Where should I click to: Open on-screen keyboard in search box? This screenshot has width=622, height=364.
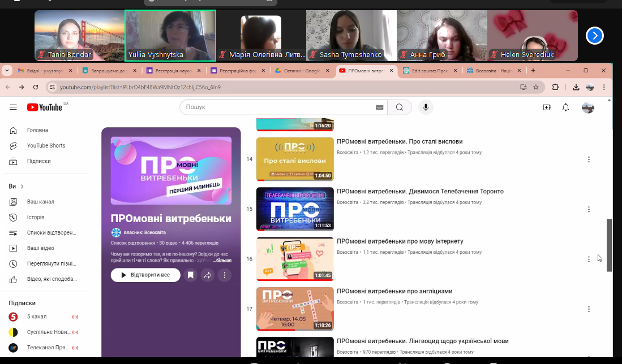click(x=379, y=107)
